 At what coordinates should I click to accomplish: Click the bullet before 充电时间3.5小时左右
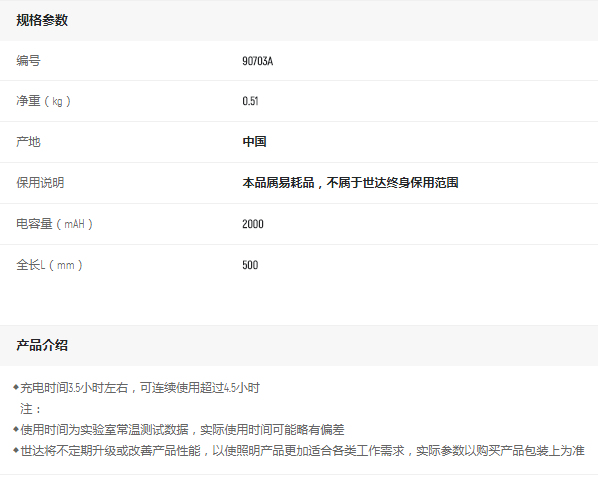[x=16, y=388]
